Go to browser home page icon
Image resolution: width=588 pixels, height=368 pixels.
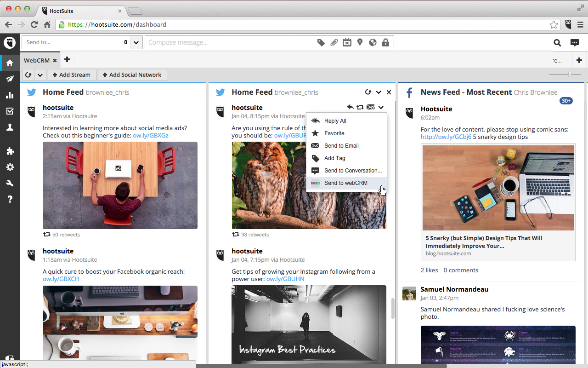pyautogui.click(x=47, y=24)
